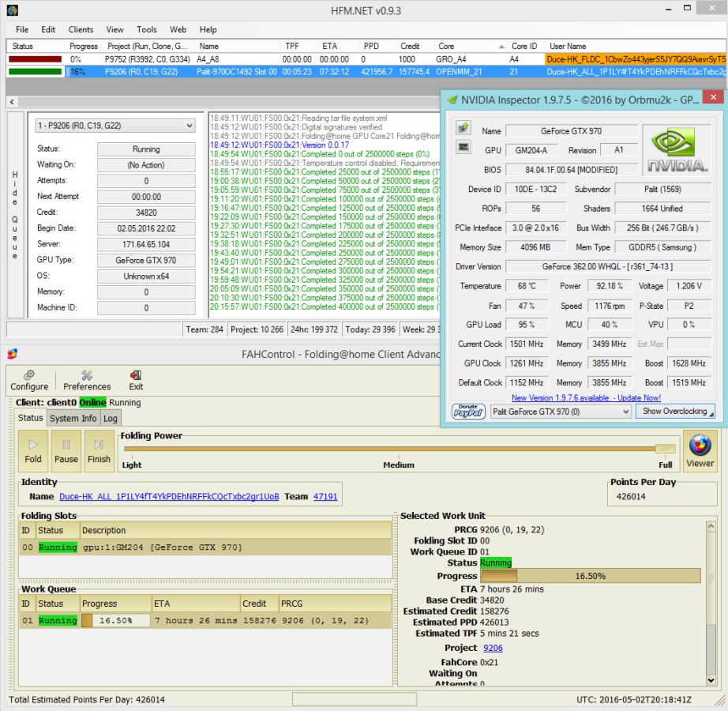Click the FAHControl title bar icon
This screenshot has height=711, width=728.
point(13,355)
